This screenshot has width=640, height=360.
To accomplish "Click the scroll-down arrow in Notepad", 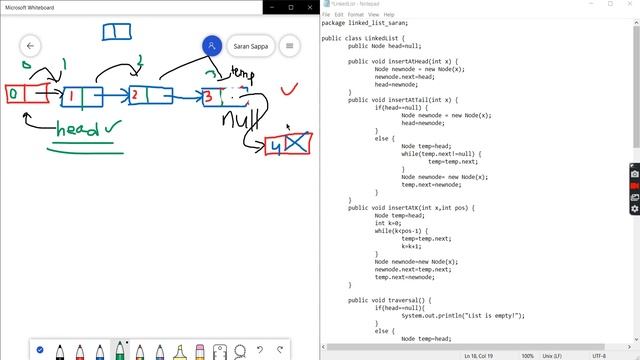I will click(x=636, y=340).
